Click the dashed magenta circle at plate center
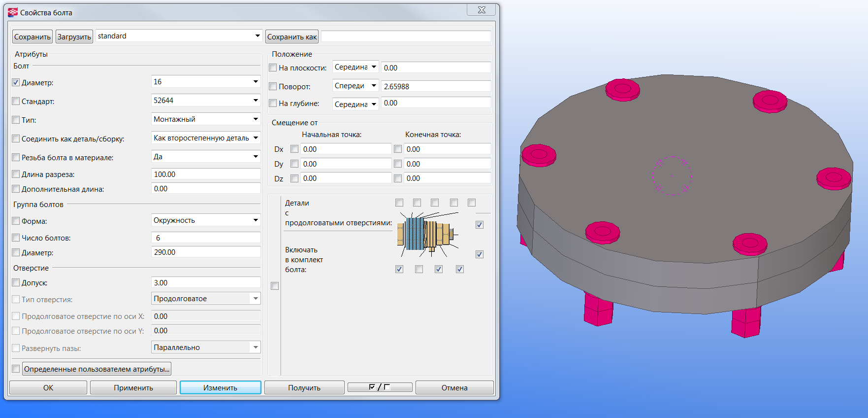This screenshot has height=418, width=868. pos(672,175)
